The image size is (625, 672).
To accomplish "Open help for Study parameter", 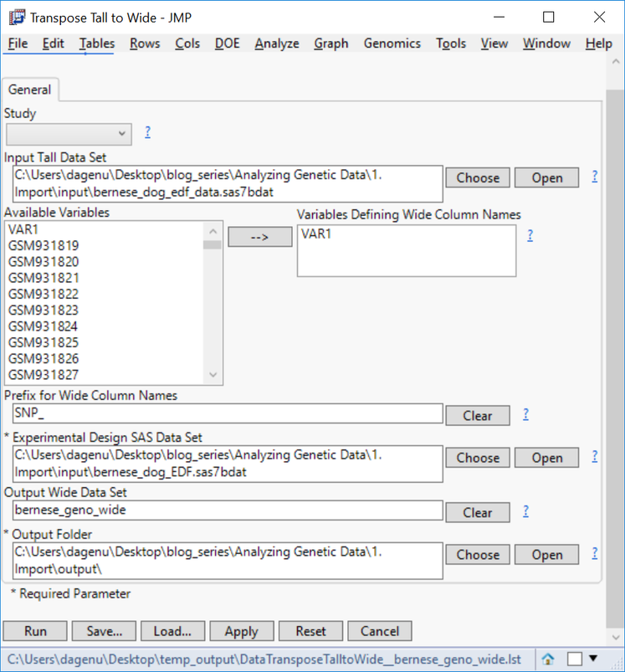I will tap(148, 132).
